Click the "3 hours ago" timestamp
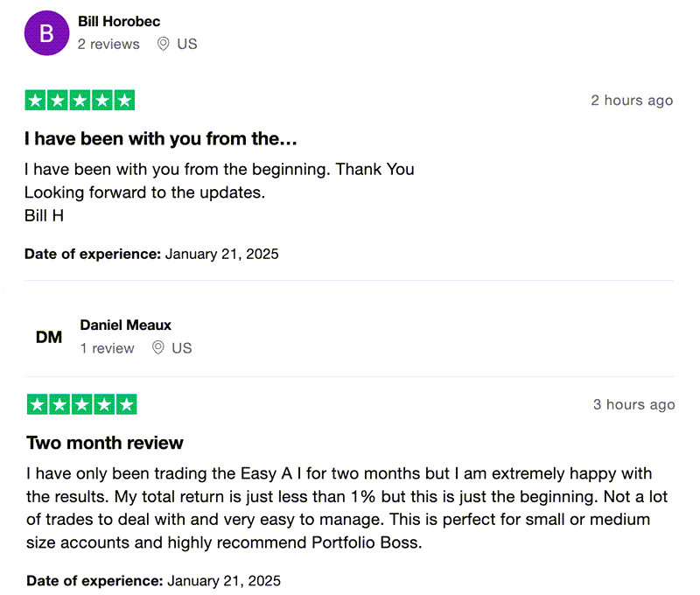Viewport: 700px width, 595px height. [x=633, y=404]
